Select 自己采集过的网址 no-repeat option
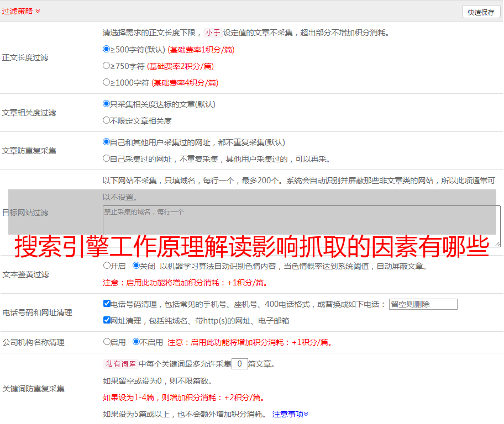This screenshot has height=424, width=504. pyautogui.click(x=107, y=158)
